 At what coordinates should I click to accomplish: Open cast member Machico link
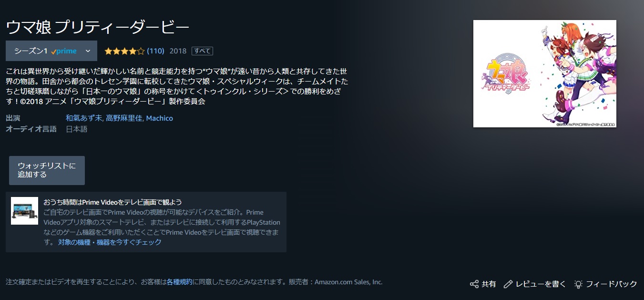click(160, 118)
